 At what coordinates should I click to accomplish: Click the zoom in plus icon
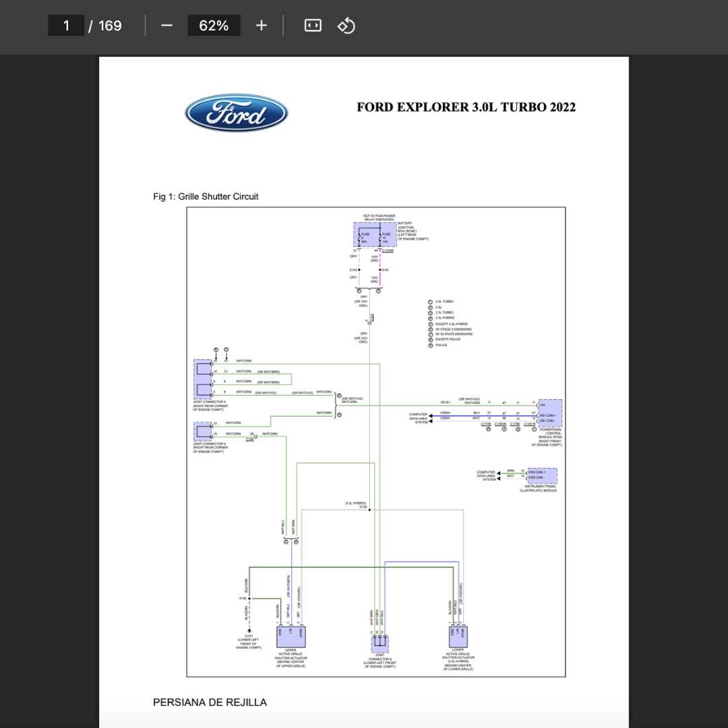coord(262,26)
